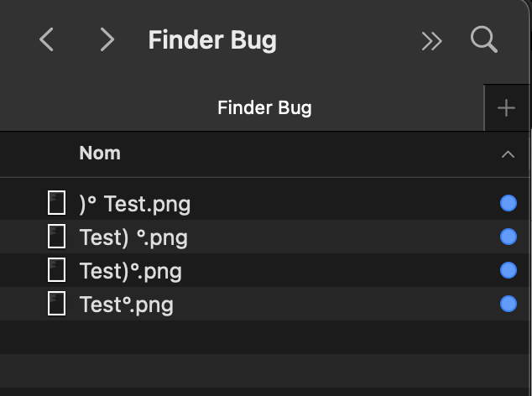The image size is (532, 396).
Task: Open the search magnifier in toolbar
Action: click(x=484, y=39)
